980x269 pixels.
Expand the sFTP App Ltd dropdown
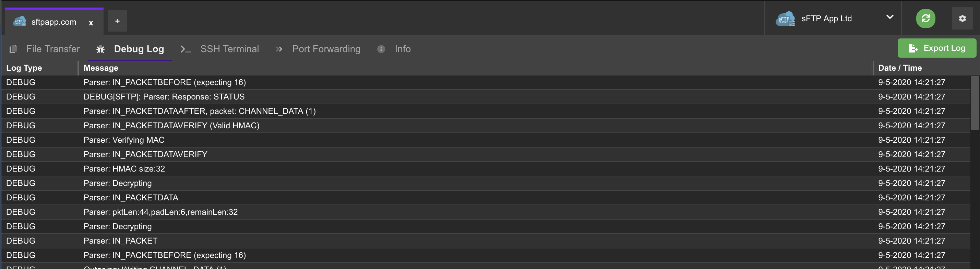click(x=889, y=17)
